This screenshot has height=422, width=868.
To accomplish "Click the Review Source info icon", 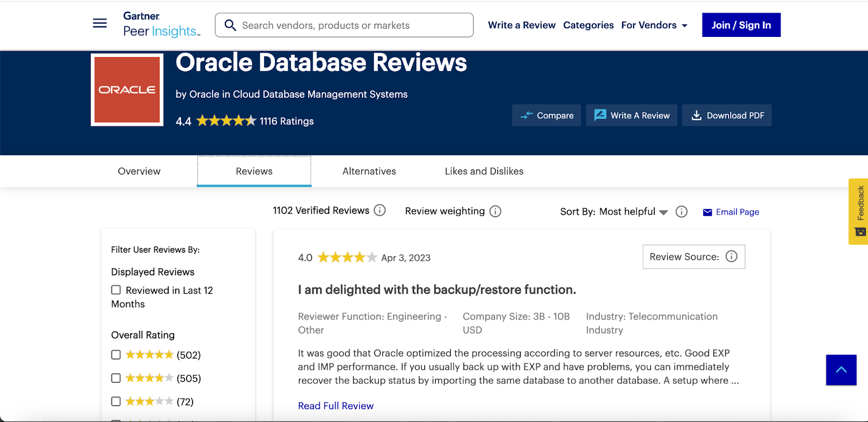I will [x=731, y=256].
